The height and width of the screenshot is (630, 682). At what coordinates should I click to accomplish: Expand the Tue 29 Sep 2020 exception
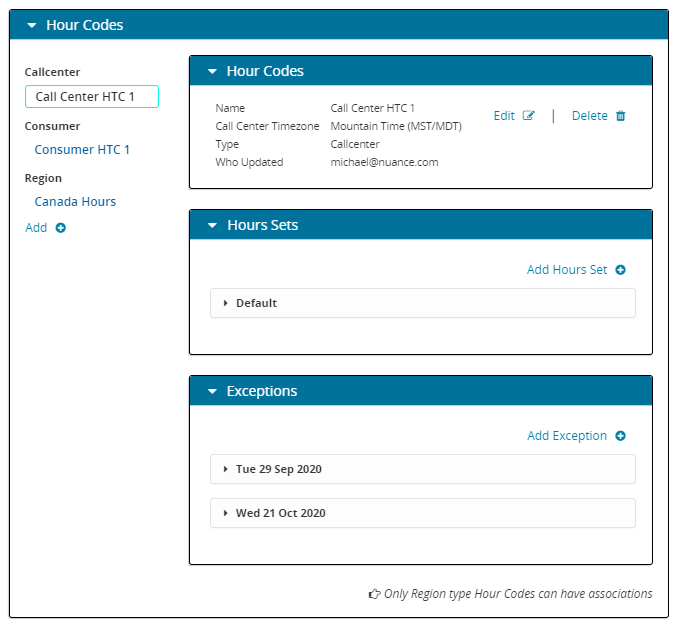point(226,469)
